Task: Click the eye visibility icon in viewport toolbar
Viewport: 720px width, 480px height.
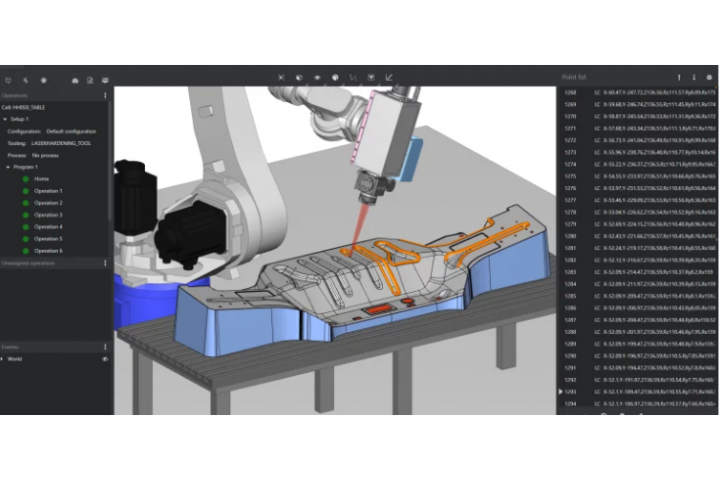Action: [x=317, y=77]
